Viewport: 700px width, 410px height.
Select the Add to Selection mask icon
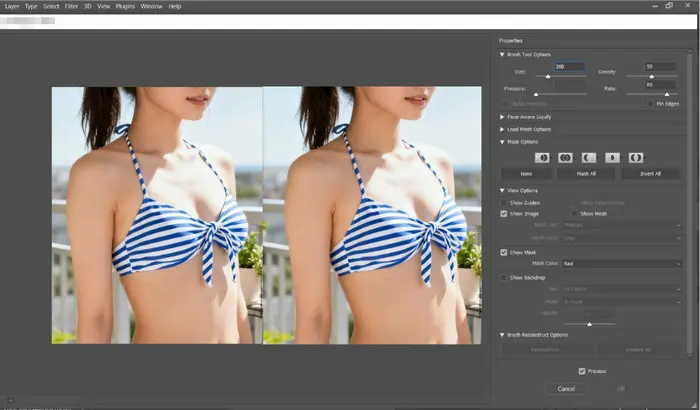coord(565,158)
